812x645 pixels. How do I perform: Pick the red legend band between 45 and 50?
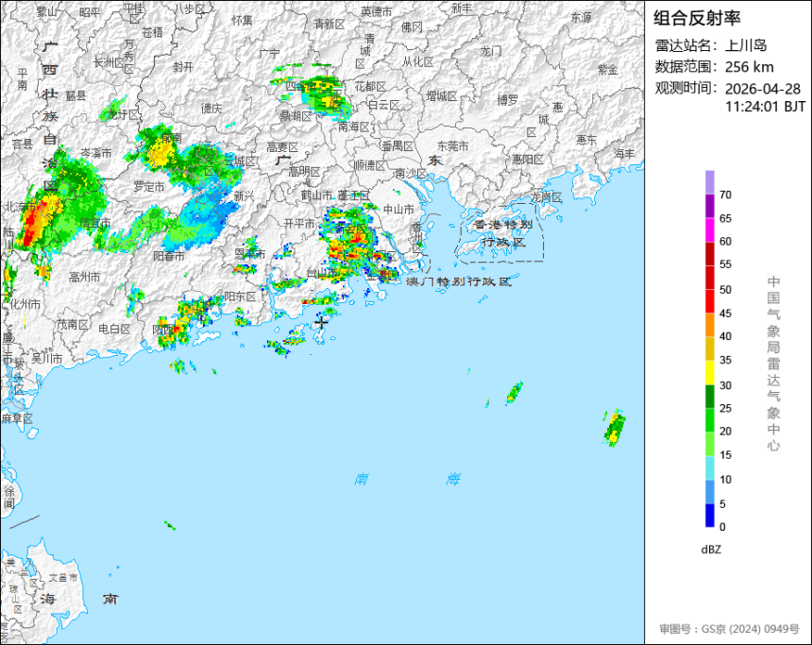[710, 301]
